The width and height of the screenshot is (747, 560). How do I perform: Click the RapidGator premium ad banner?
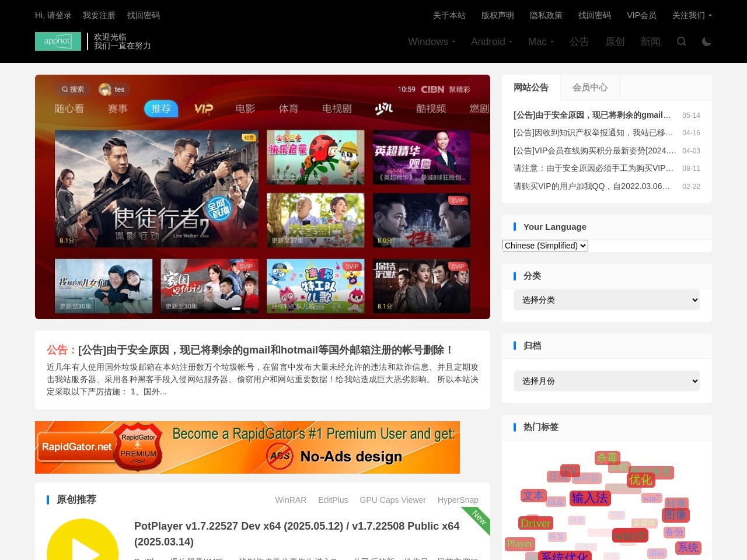pos(247,447)
